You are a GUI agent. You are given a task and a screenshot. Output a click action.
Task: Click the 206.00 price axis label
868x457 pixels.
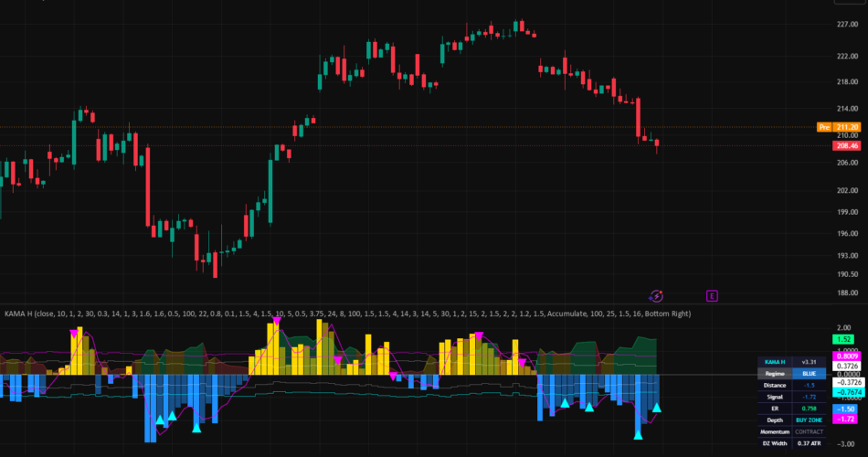pyautogui.click(x=847, y=163)
